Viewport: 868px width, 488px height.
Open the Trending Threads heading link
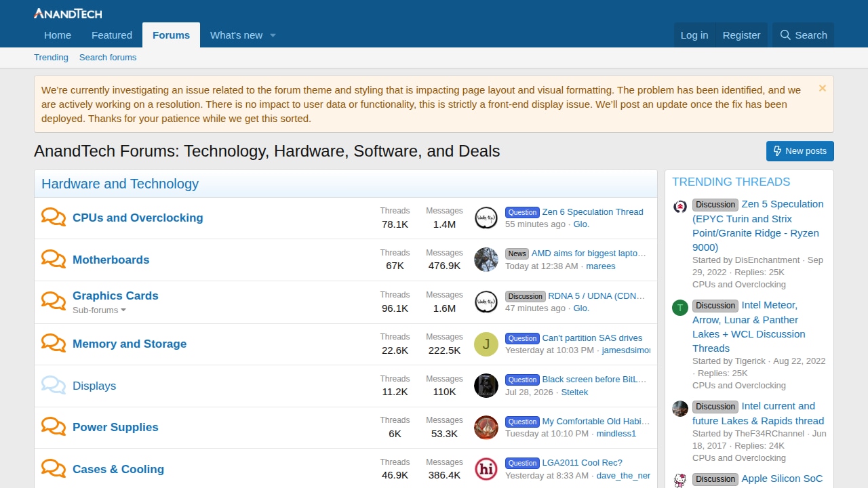[731, 182]
